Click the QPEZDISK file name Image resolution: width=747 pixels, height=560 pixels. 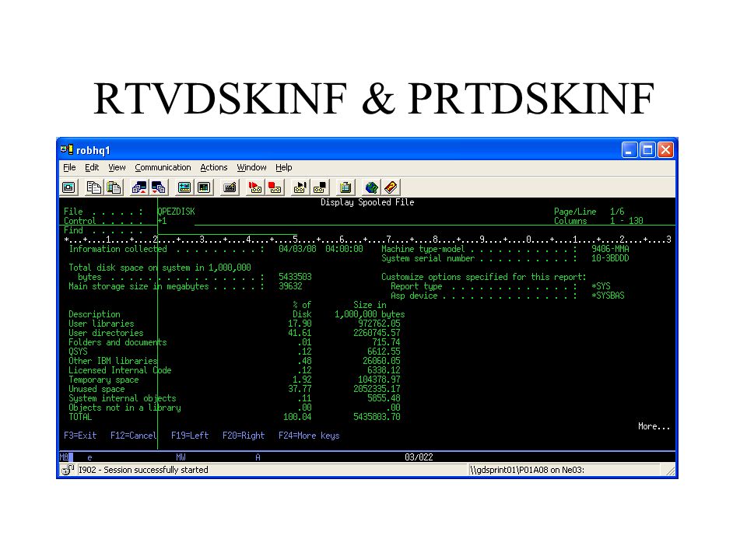point(176,212)
